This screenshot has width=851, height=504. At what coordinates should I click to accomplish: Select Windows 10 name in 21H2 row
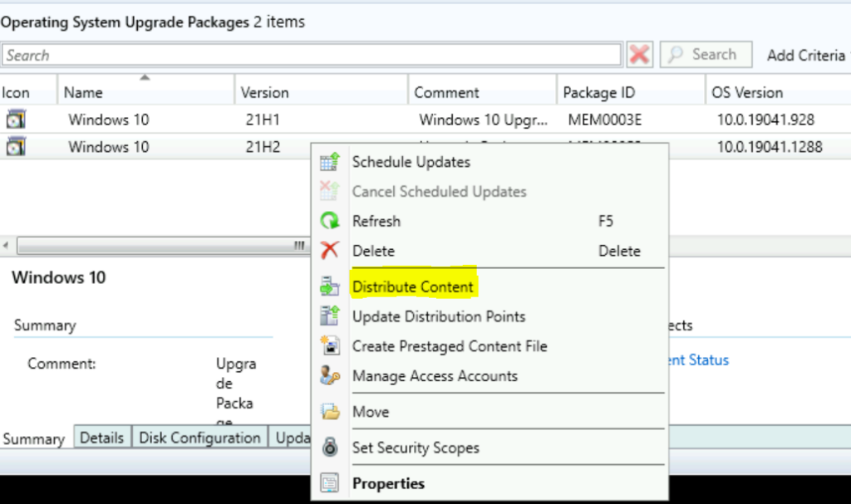pyautogui.click(x=109, y=146)
